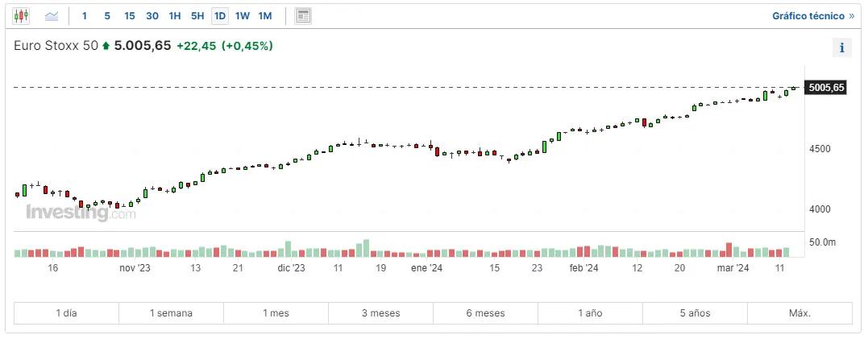The image size is (868, 339).
Task: Open the info icon next to chart
Action: (841, 48)
